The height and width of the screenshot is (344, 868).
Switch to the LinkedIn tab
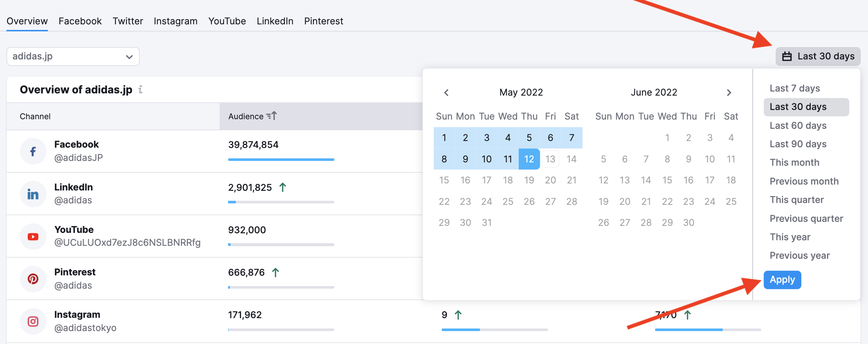[275, 21]
